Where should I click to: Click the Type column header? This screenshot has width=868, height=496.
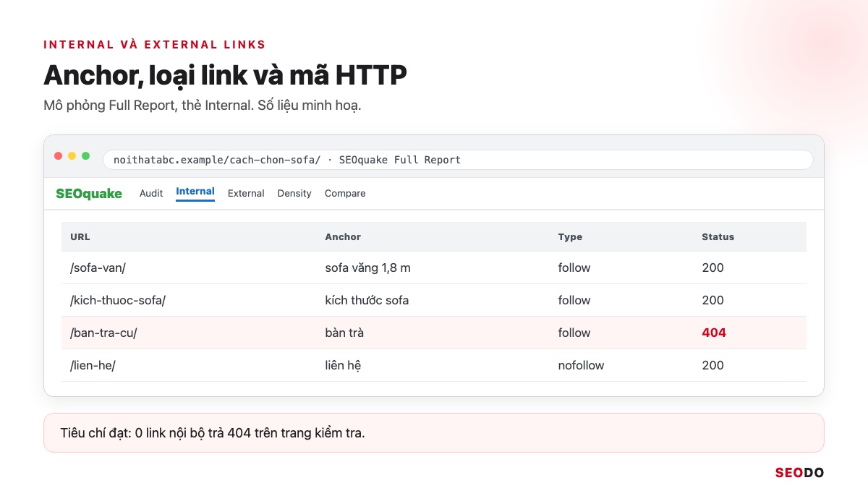click(570, 236)
